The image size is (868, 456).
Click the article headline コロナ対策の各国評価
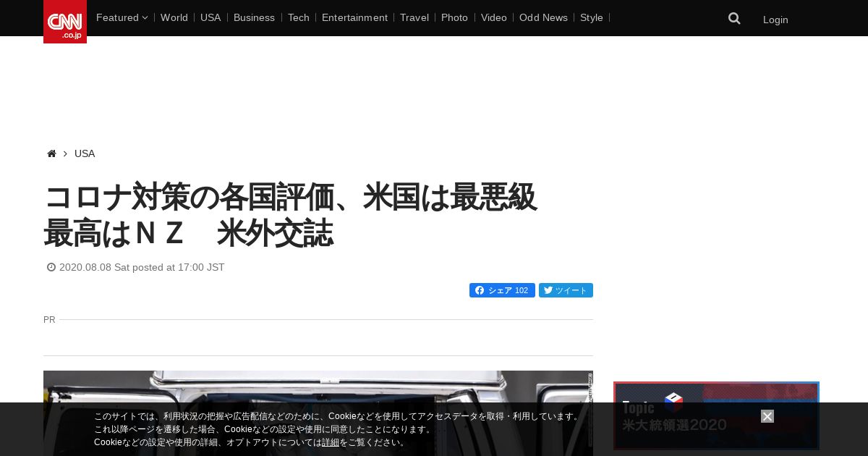[290, 215]
